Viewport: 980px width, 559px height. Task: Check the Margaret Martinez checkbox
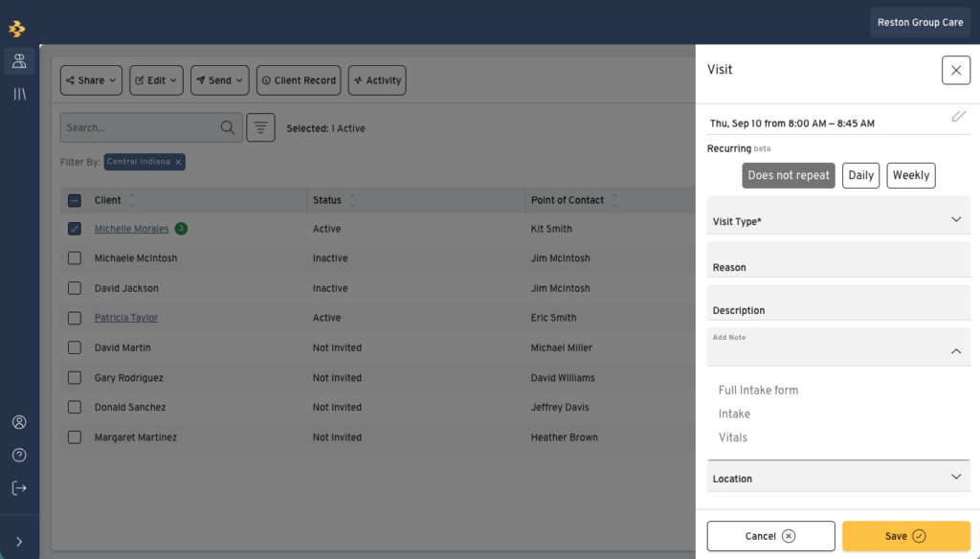75,437
